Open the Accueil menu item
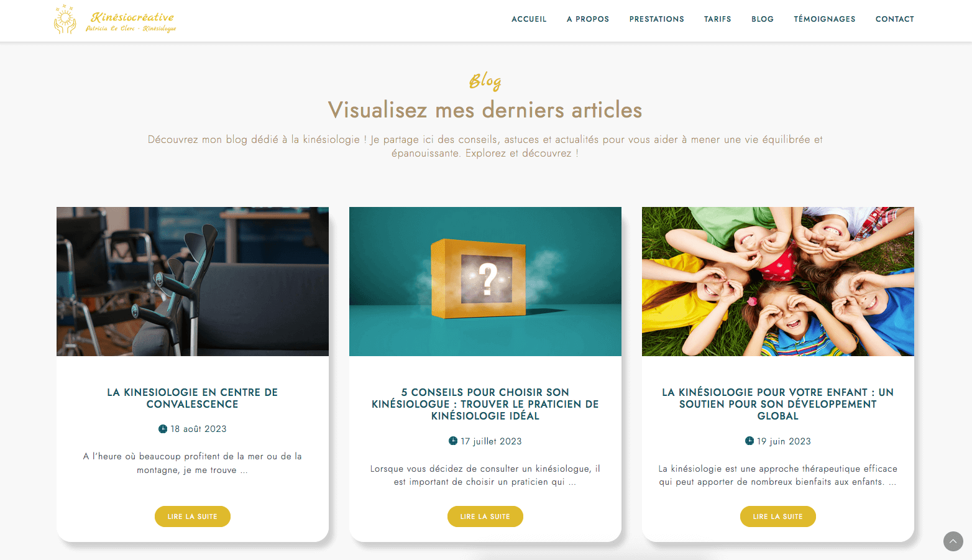972x560 pixels. (529, 19)
